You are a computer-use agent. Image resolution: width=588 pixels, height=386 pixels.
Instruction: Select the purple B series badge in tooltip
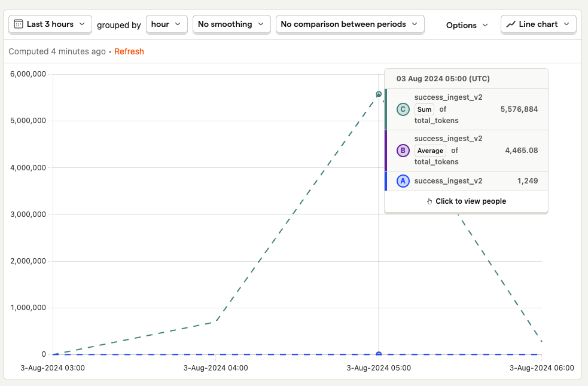click(403, 151)
